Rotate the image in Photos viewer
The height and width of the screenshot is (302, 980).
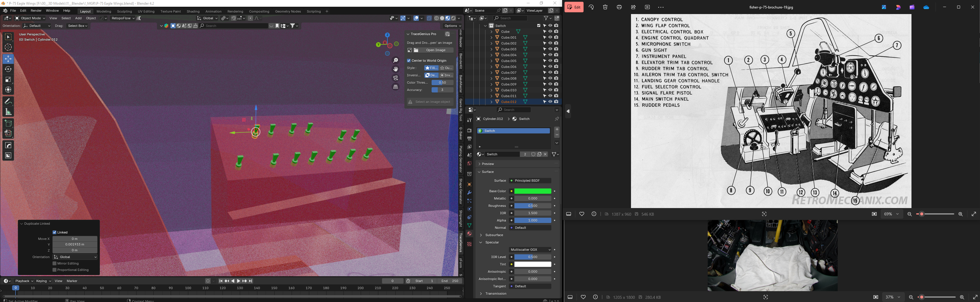coord(591,7)
